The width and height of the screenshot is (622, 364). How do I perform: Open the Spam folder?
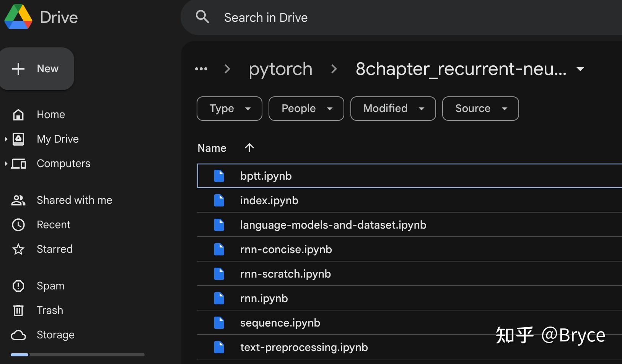point(50,286)
